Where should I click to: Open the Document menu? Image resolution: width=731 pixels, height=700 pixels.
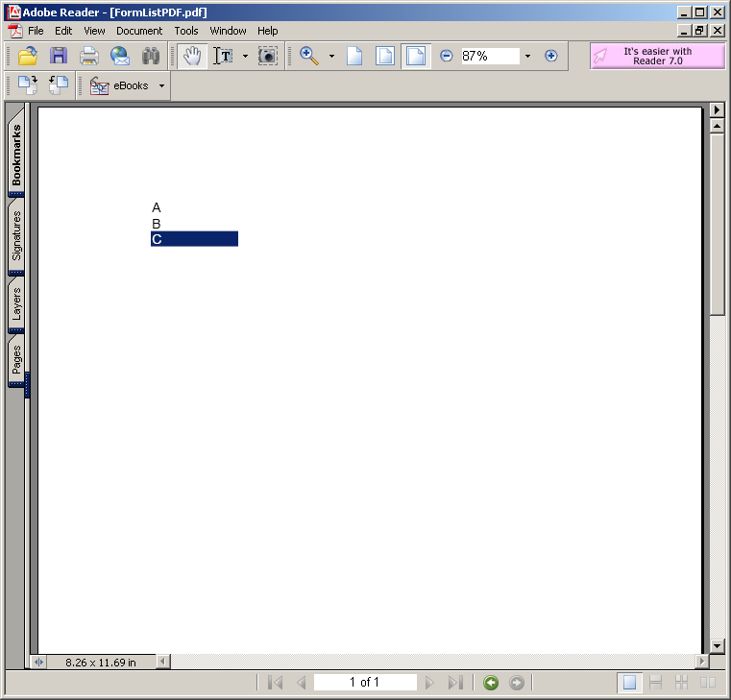(x=139, y=31)
